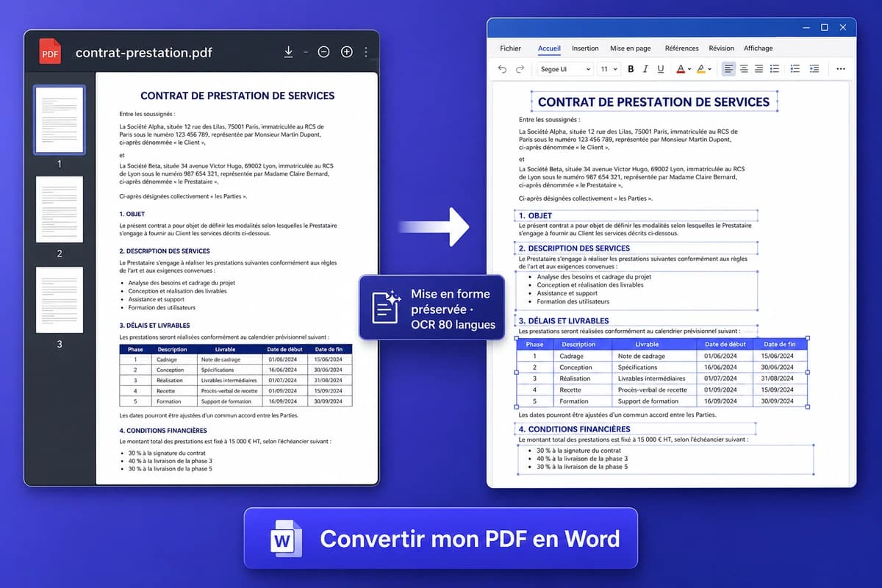Image resolution: width=882 pixels, height=588 pixels.
Task: Apply the yellow highlight color button
Action: 700,69
